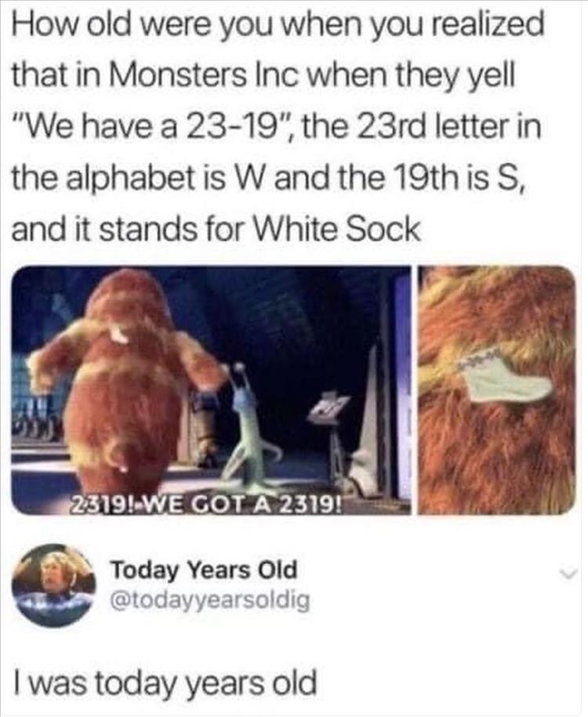This screenshot has height=717, width=588.
Task: Open the tweet options chevron
Action: [x=570, y=571]
